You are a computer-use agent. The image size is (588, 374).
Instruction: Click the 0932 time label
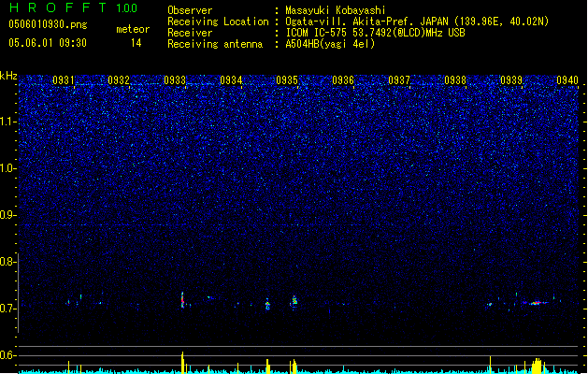(119, 80)
